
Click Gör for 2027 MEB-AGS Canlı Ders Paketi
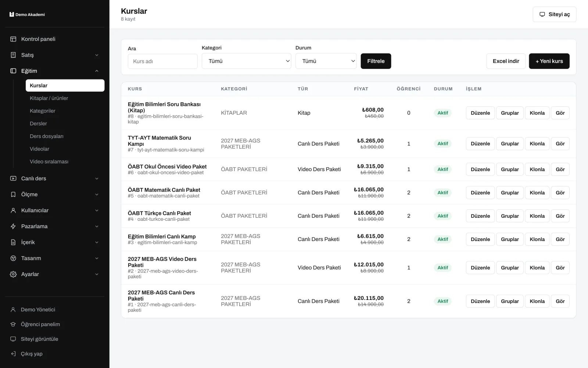560,301
